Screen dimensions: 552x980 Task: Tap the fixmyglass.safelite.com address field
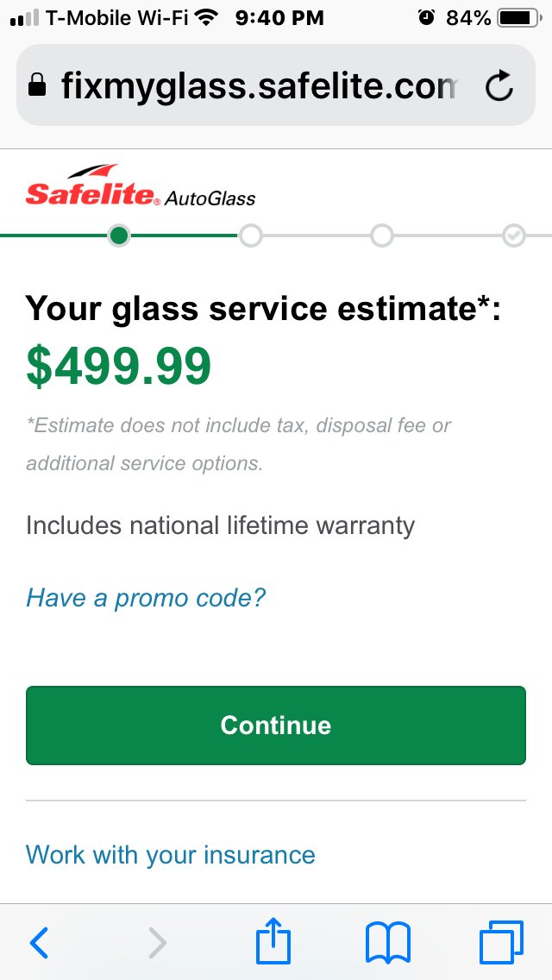click(x=276, y=85)
